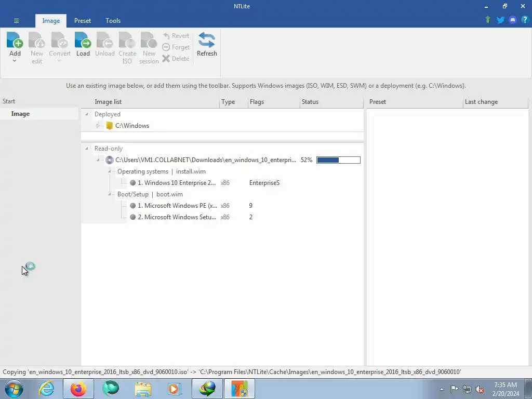Collapse the Deployed group
Viewport: 532px width, 399px height.
pyautogui.click(x=87, y=114)
